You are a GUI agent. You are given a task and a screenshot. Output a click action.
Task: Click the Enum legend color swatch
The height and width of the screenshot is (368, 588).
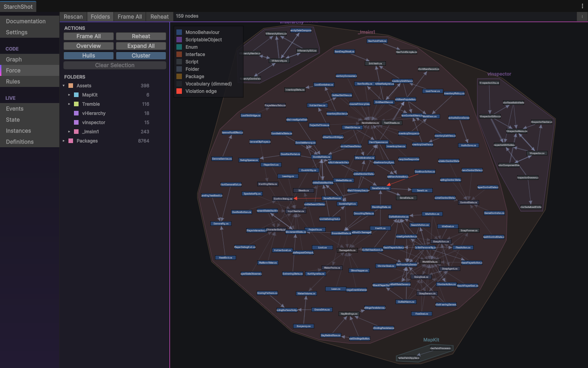click(x=179, y=47)
